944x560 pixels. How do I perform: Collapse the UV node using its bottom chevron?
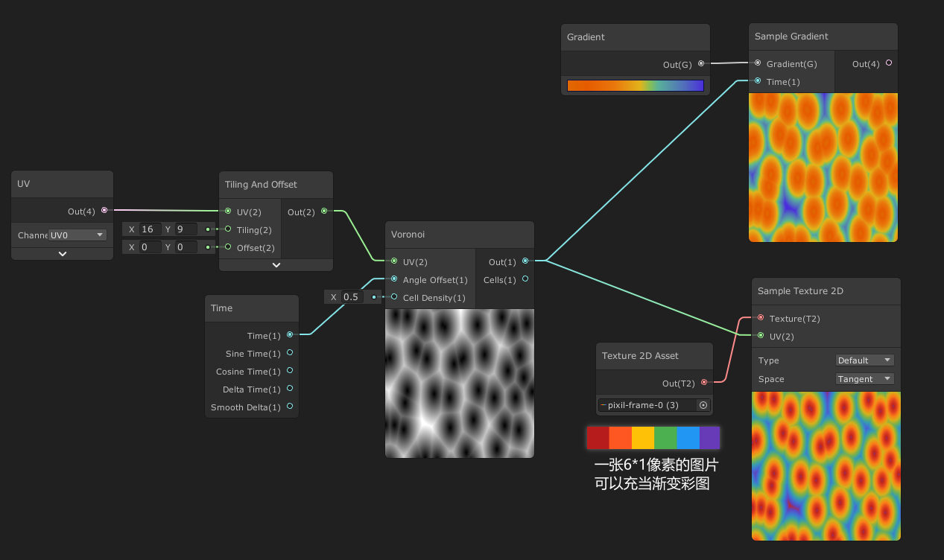(x=62, y=253)
